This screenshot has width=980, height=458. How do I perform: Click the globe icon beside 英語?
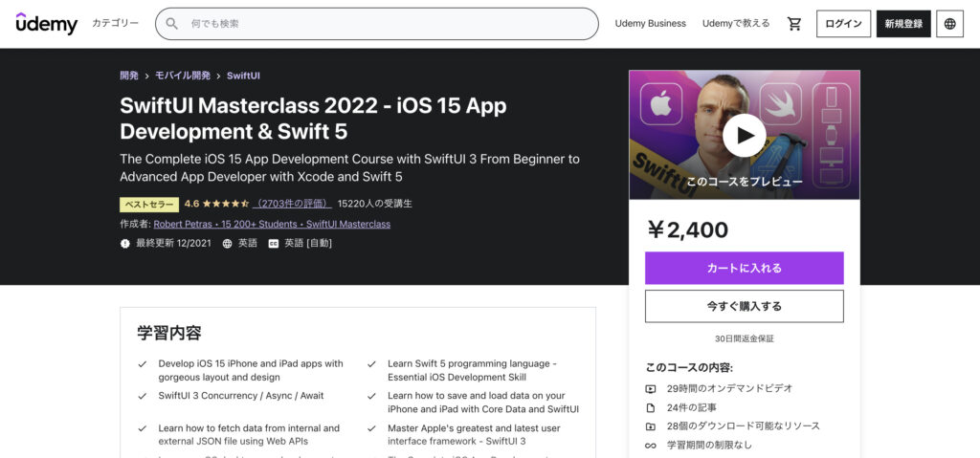[228, 244]
